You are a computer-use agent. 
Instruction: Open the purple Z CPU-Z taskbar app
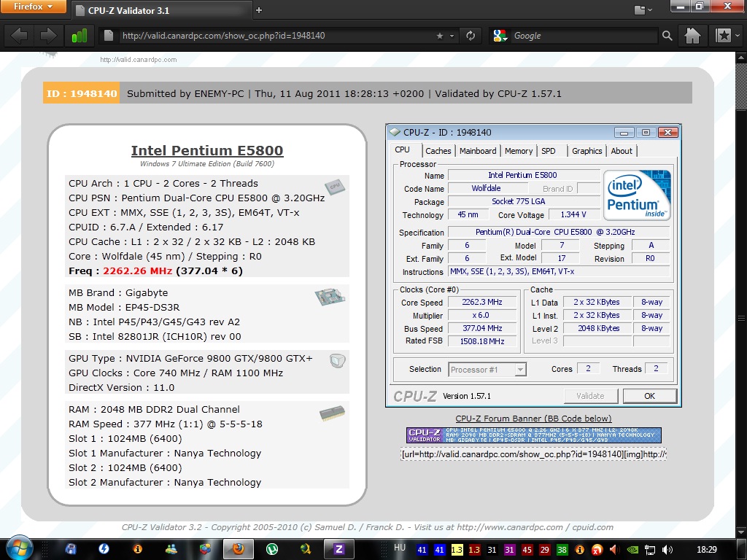(x=338, y=549)
